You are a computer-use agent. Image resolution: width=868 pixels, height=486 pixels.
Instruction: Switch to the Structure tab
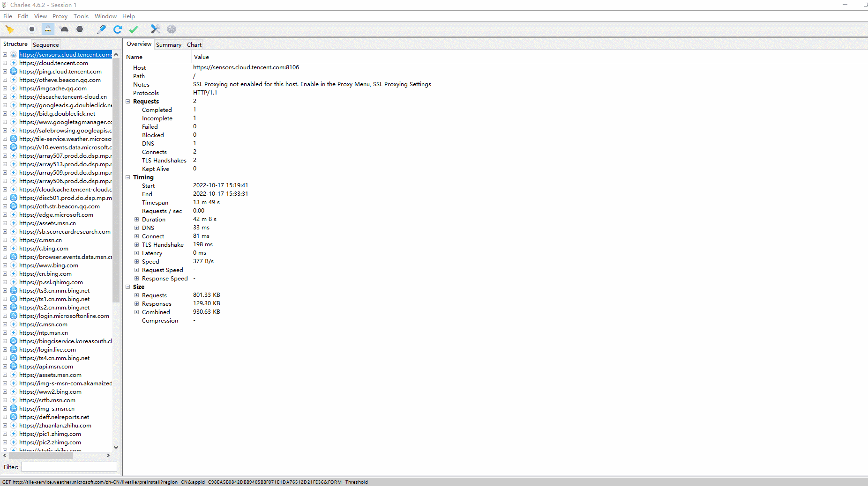click(15, 44)
